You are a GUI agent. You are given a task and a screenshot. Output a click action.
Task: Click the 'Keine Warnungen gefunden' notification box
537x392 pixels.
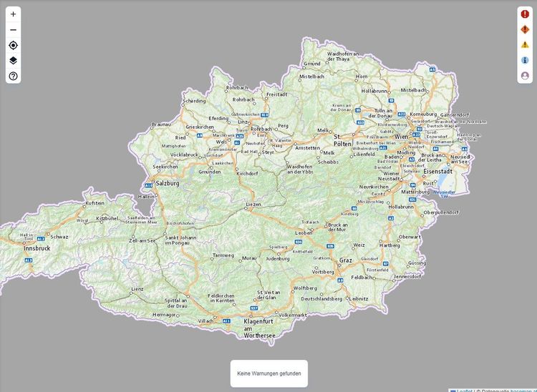268,373
